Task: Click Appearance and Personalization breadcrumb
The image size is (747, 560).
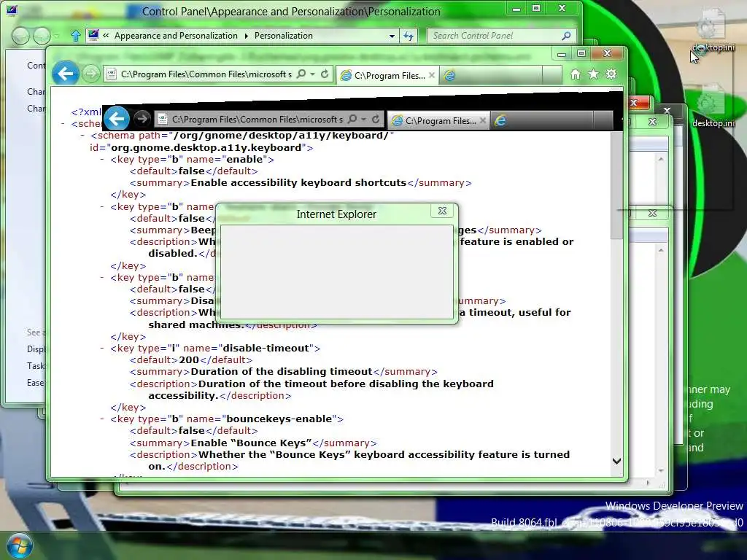Action: pyautogui.click(x=176, y=36)
